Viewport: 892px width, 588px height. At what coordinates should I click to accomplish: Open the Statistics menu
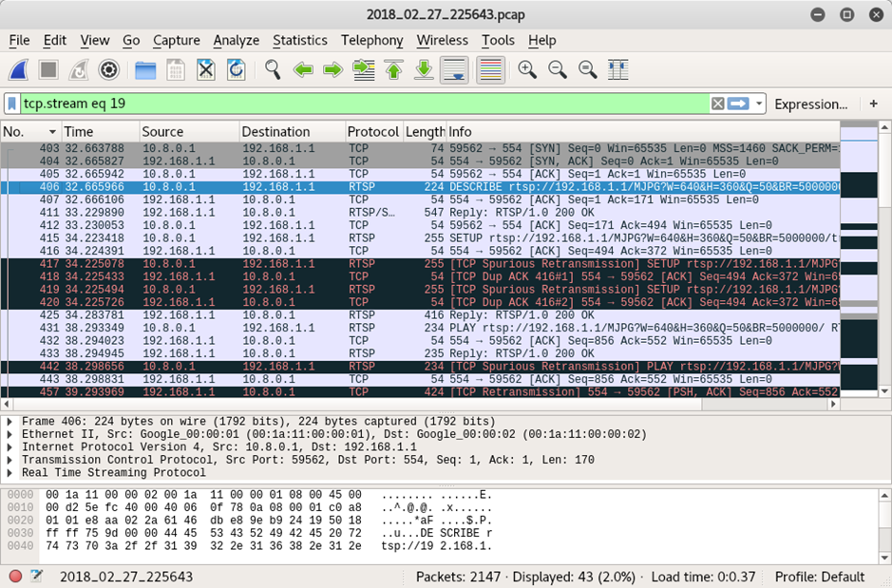299,40
